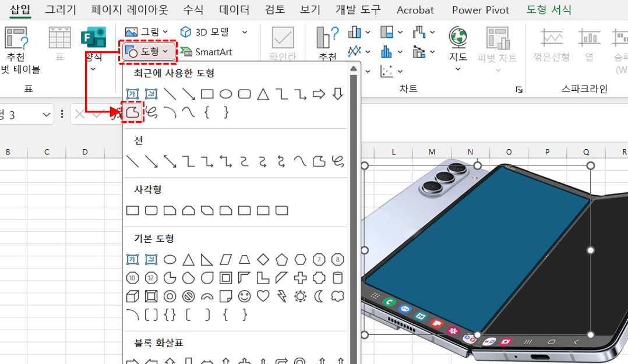628x364 pixels.
Task: Choose the moon basic shape
Action: (x=319, y=296)
